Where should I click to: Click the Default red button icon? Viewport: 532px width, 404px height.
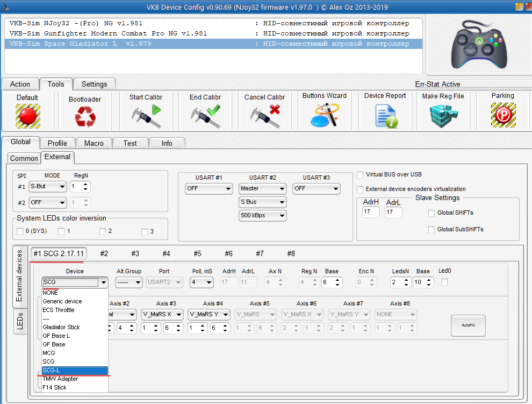[x=28, y=116]
